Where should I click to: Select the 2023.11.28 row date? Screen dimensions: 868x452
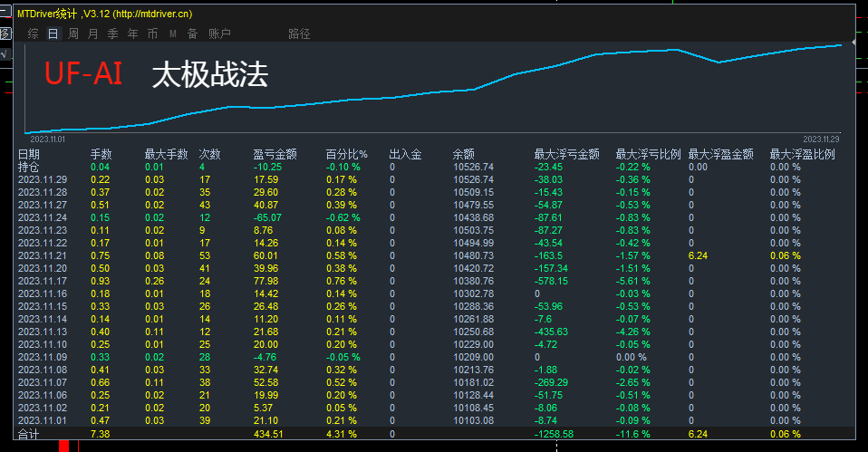pos(43,193)
